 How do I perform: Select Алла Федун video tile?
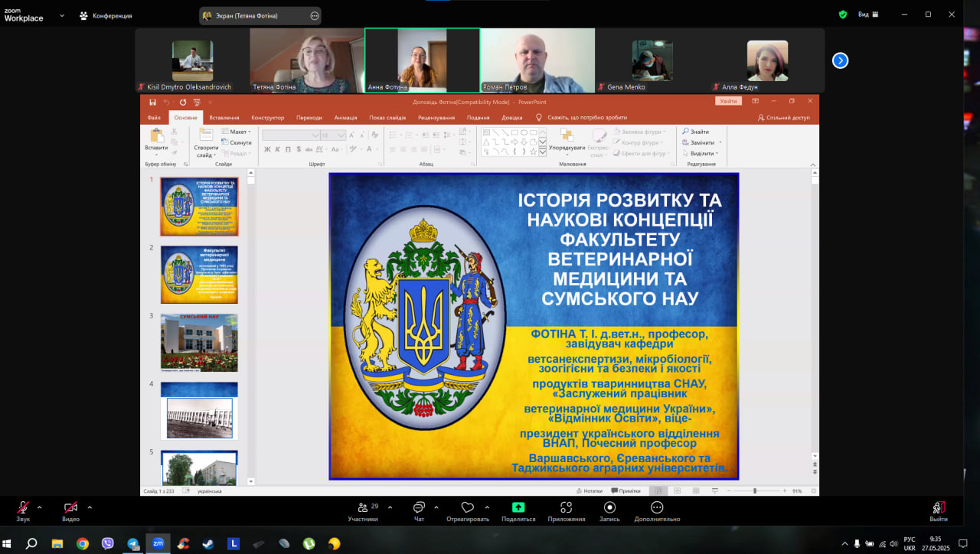767,60
